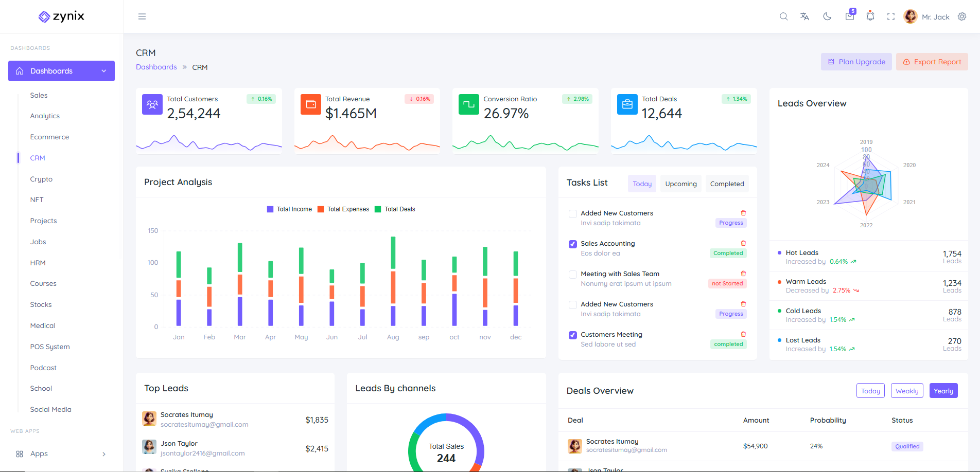
Task: Check the Meeting with Sales Team checkbox
Action: (573, 275)
